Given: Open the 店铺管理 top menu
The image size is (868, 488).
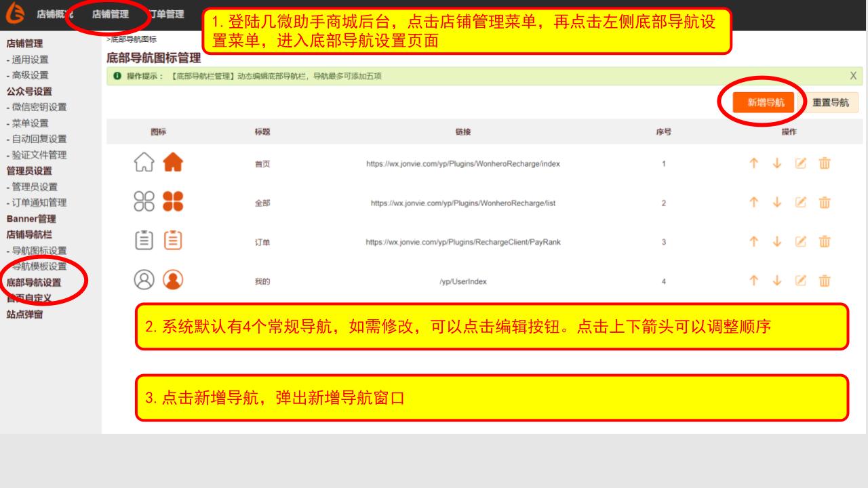Looking at the screenshot, I should (111, 14).
